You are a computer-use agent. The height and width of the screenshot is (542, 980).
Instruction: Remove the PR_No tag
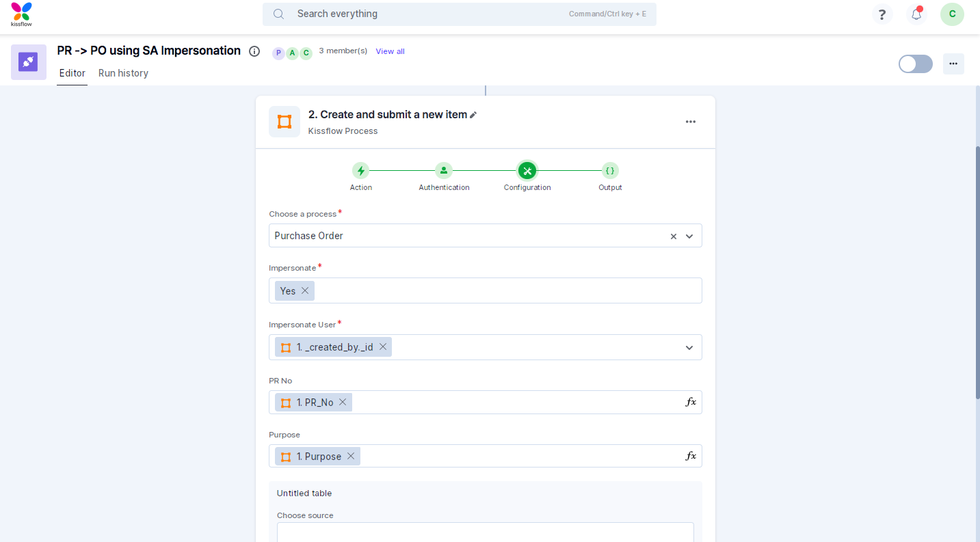pyautogui.click(x=343, y=402)
